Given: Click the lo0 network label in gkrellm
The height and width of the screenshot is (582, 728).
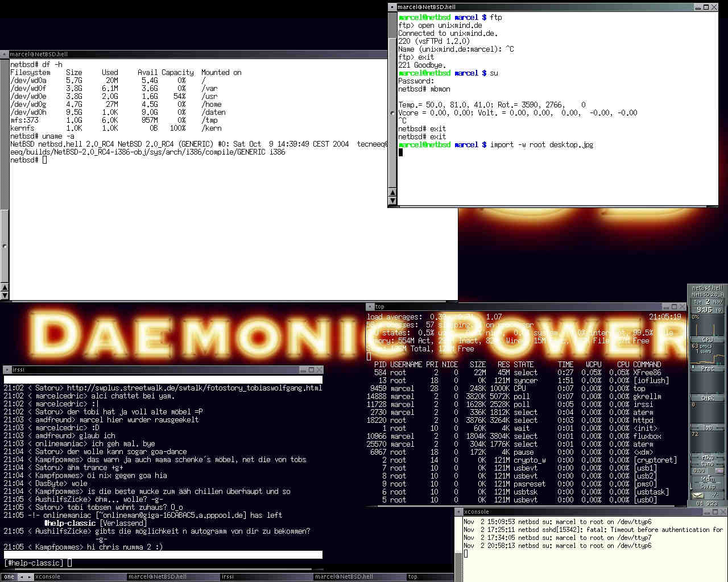Looking at the screenshot, I should (x=708, y=427).
